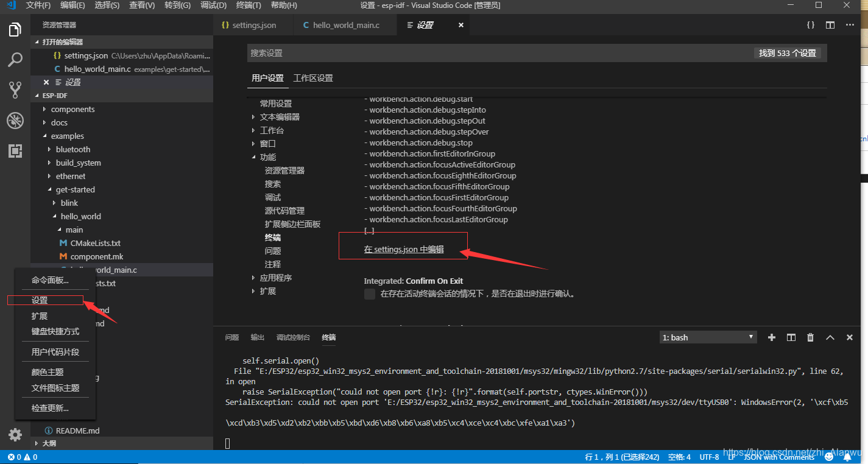Image resolution: width=868 pixels, height=464 pixels.
Task: Switch to 问题 panel tab
Action: [232, 337]
